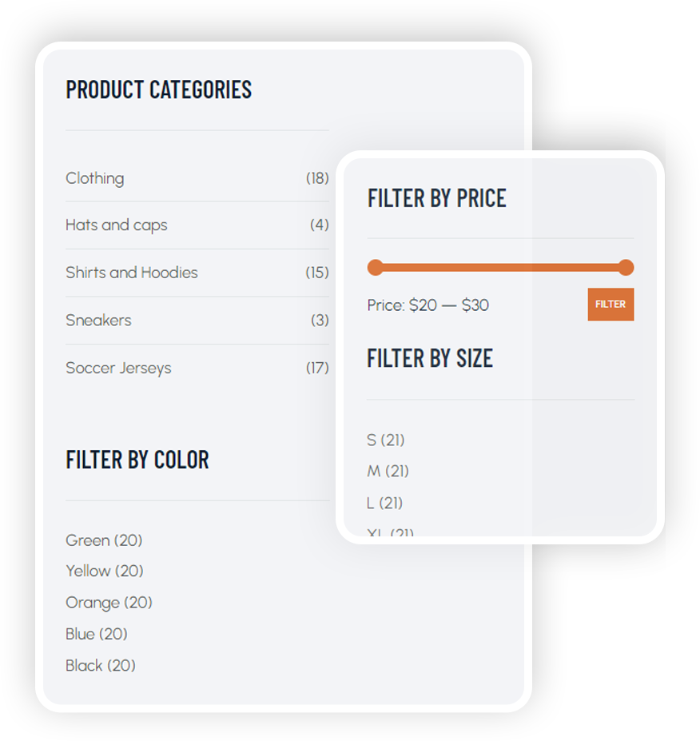700x741 pixels.
Task: Filter products by size M
Action: pos(388,471)
